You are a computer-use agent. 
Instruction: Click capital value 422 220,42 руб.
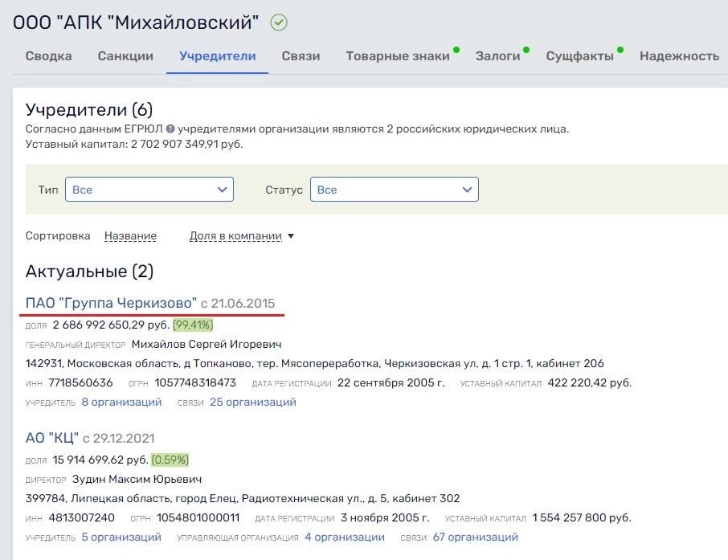[x=590, y=383]
